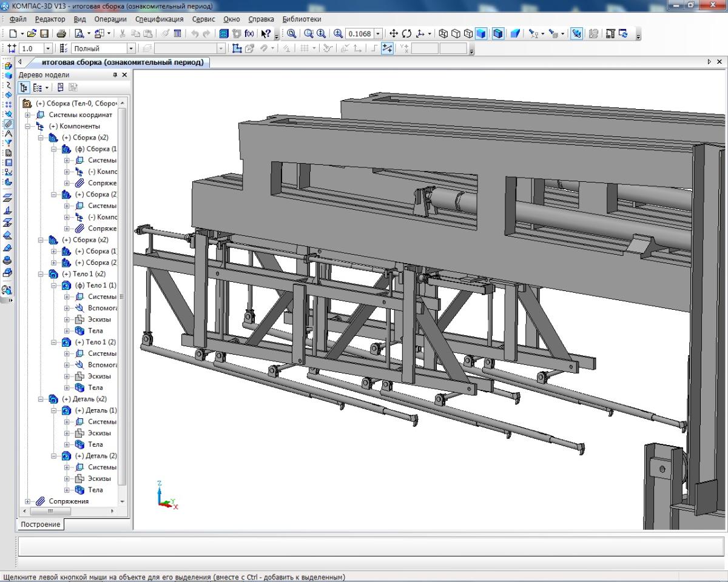
Task: Toggle perspective projection button
Action: 514,34
